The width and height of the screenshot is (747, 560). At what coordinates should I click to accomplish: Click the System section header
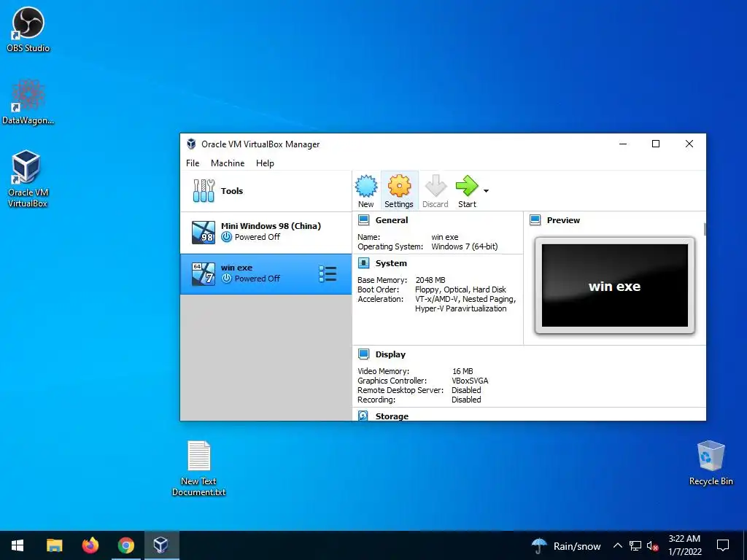391,263
